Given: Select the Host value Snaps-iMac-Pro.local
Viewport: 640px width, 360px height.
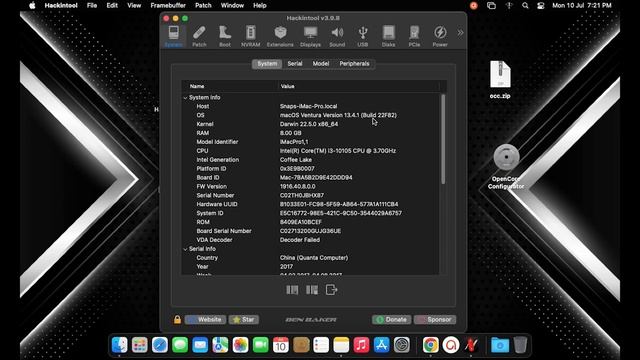Looking at the screenshot, I should click(309, 106).
